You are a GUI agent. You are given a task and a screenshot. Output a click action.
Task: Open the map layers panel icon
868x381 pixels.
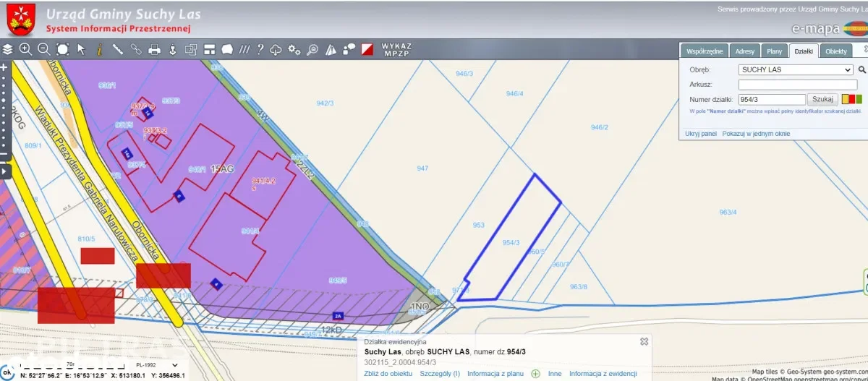pos(8,50)
